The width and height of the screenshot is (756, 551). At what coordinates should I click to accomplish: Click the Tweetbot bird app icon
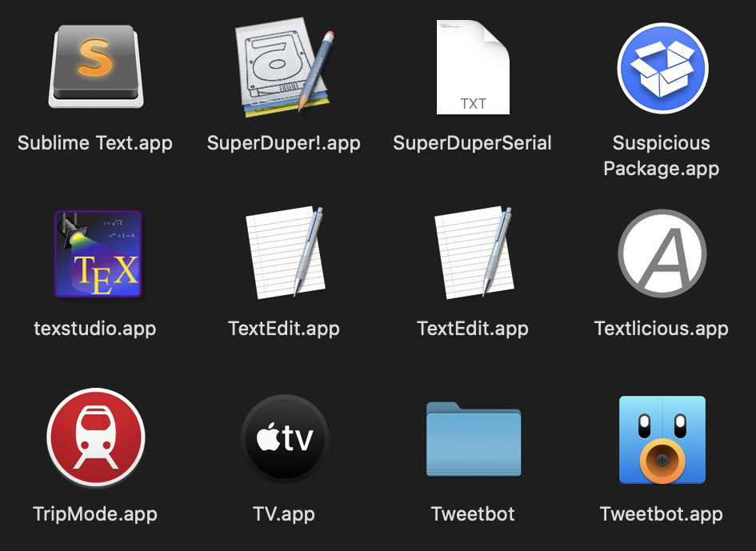(x=662, y=439)
